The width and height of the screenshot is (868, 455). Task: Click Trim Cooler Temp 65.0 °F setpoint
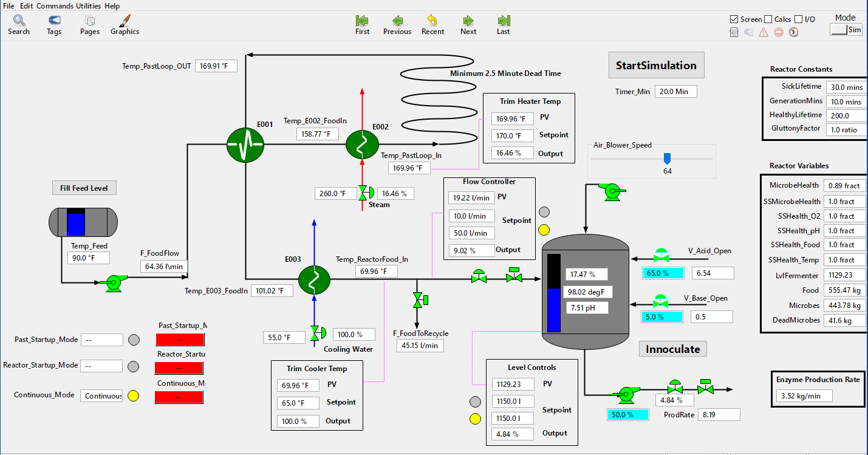(298, 403)
